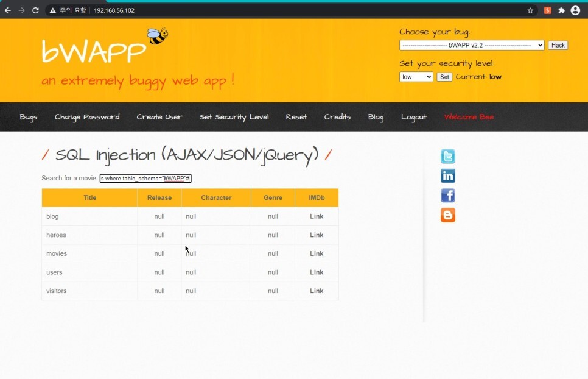This screenshot has height=379, width=588.
Task: Click the Title column header
Action: point(89,198)
